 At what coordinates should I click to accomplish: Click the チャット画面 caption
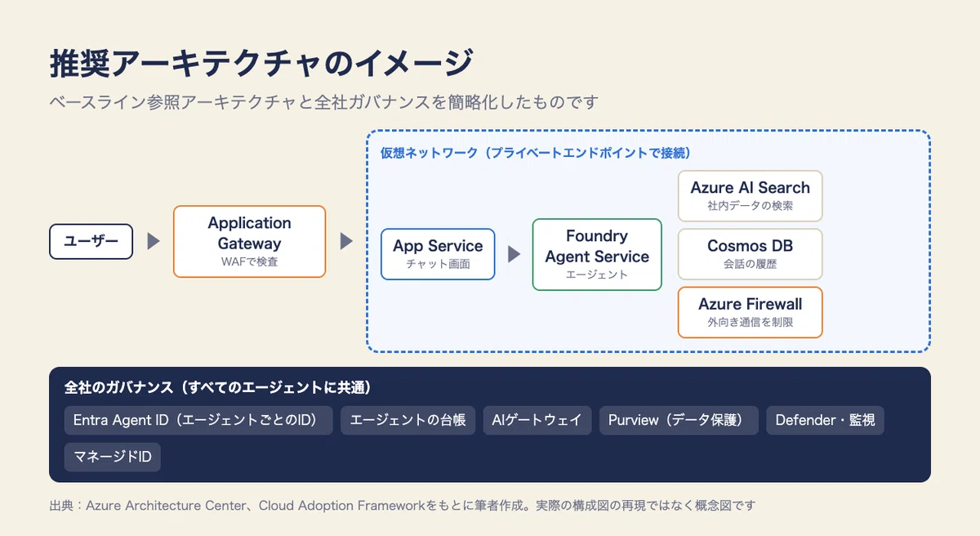(438, 265)
